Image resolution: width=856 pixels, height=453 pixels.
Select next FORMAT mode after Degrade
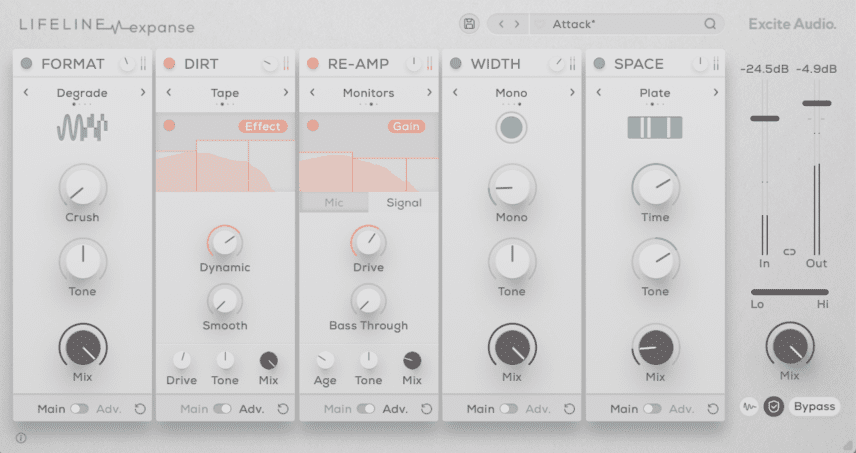[x=143, y=93]
